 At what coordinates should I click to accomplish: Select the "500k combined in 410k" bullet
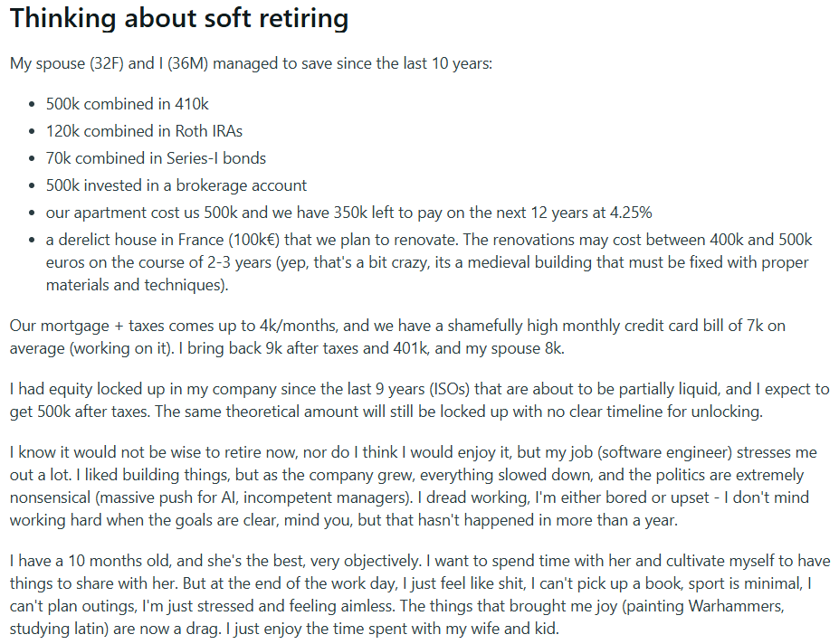point(128,104)
